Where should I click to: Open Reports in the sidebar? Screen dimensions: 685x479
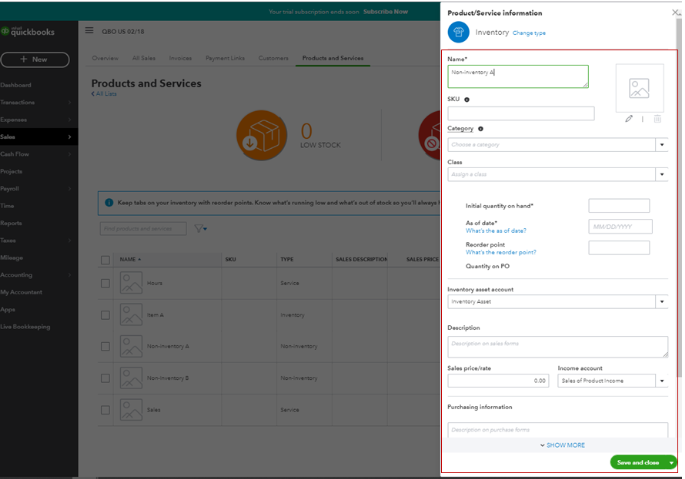point(11,223)
